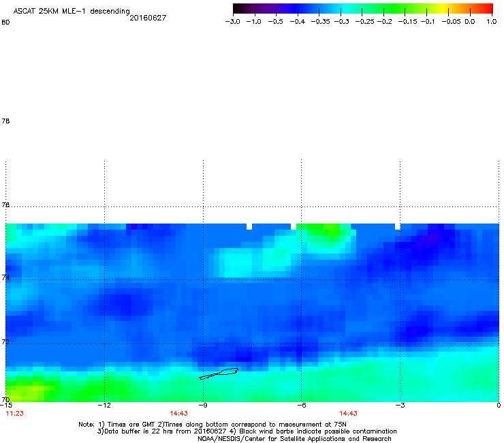Screen dimensions: 504x443
Task: Click the black island outline on the map
Action: pyautogui.click(x=219, y=373)
